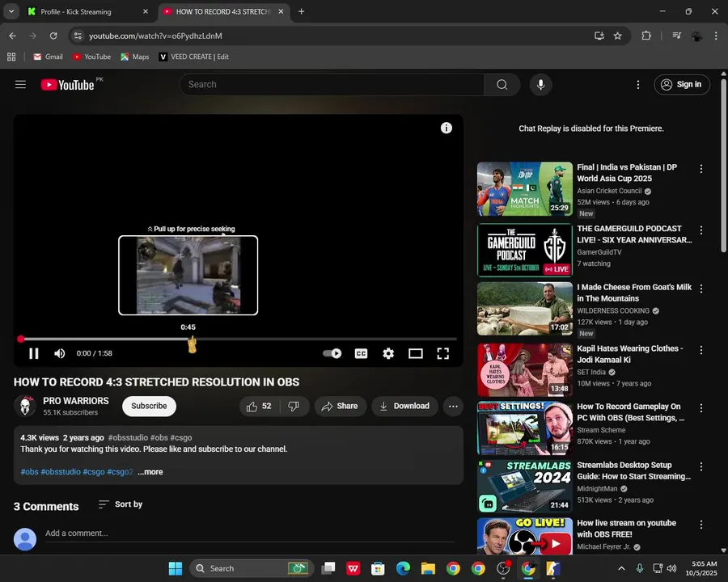Toggle the autoplay switch

pyautogui.click(x=332, y=354)
